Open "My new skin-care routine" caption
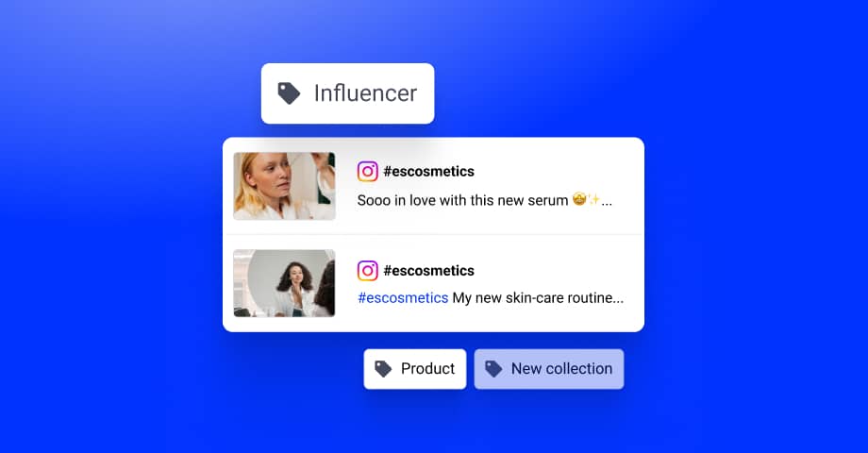The width and height of the screenshot is (868, 453). (532, 298)
